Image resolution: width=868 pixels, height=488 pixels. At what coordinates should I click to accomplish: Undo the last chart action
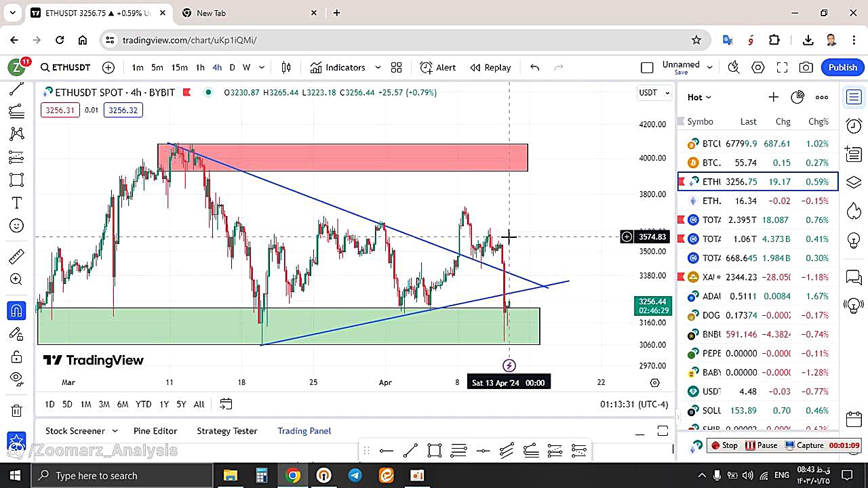click(x=534, y=67)
